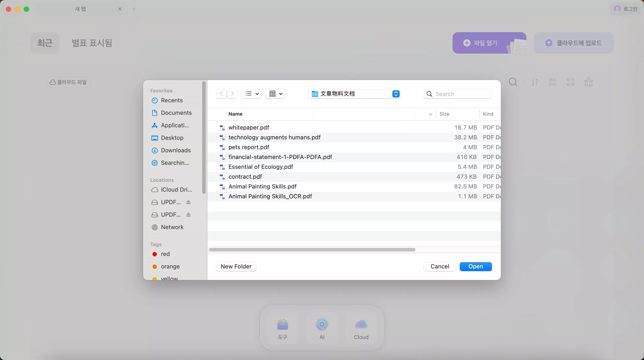
Task: Switch to the 최근 tab in UPDF
Action: [45, 43]
